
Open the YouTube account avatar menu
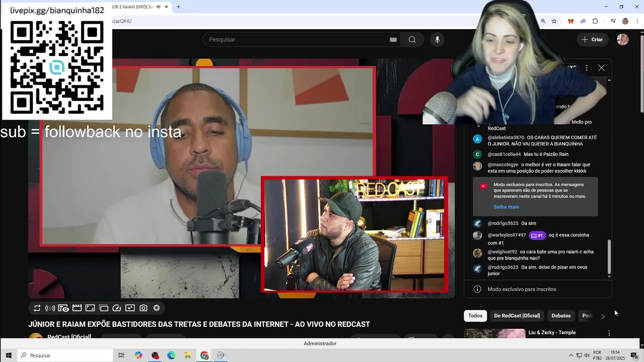click(623, 40)
